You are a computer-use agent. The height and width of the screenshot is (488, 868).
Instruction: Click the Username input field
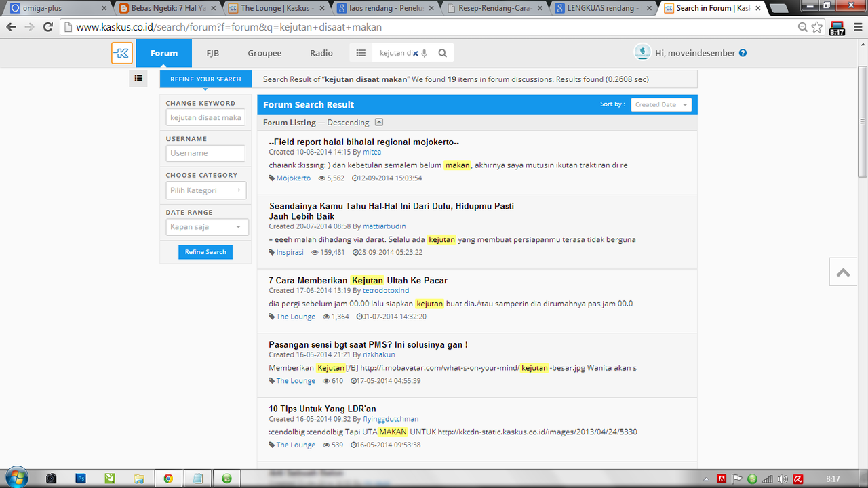pyautogui.click(x=205, y=153)
